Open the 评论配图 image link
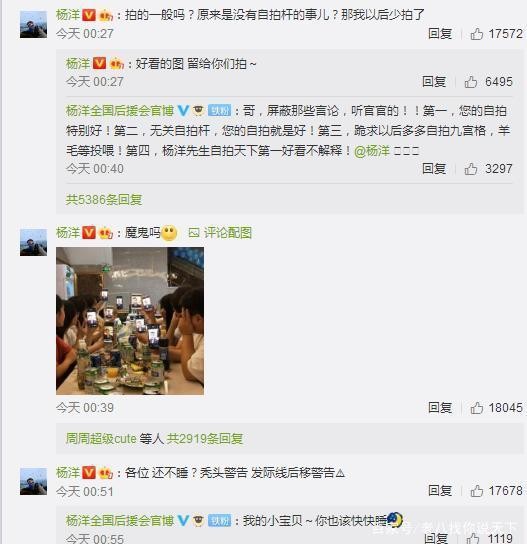The width and height of the screenshot is (527, 544). pos(220,233)
